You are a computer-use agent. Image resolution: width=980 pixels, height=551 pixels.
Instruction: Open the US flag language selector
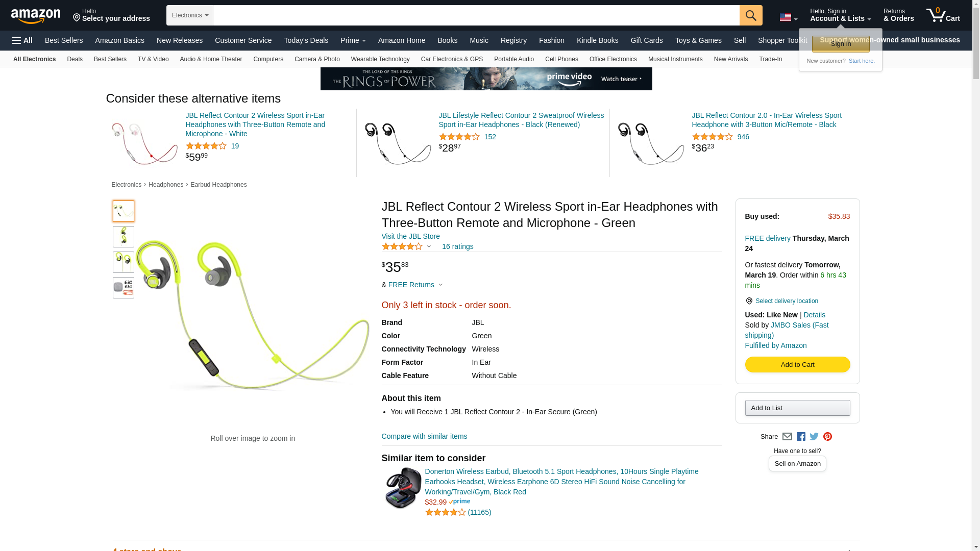[x=788, y=17]
